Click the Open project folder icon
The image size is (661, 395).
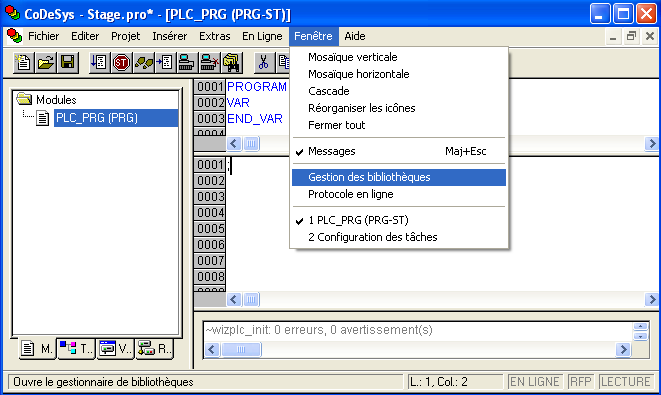(x=46, y=62)
